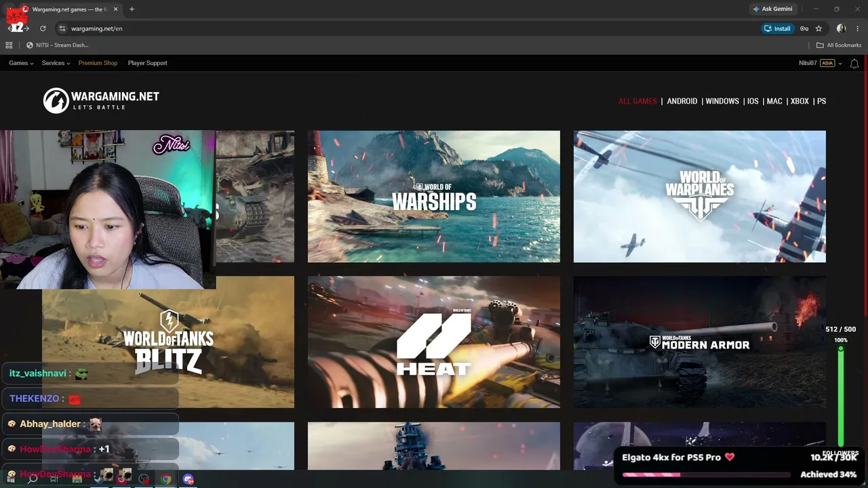Image resolution: width=868 pixels, height=488 pixels.
Task: Install the Wargaming web app
Action: (x=777, y=28)
